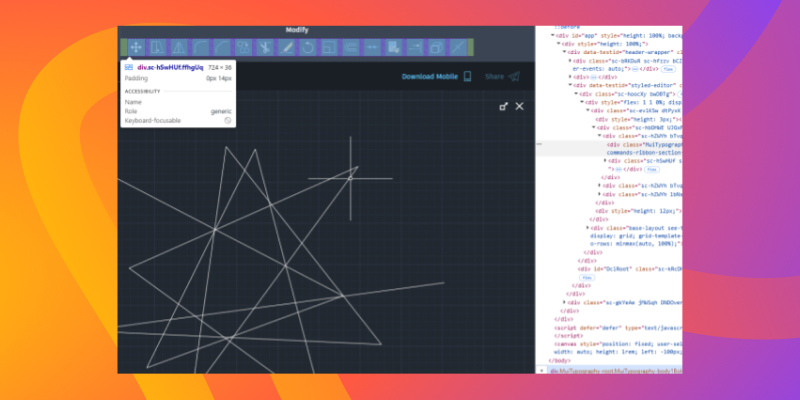Screen dimensions: 800x400
Task: Expand the base-layout div node
Action: (x=588, y=228)
